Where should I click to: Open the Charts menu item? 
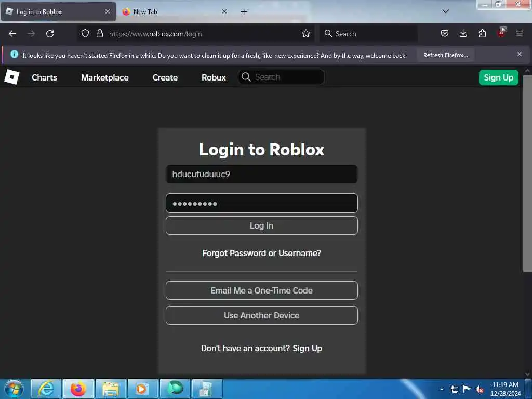coord(45,77)
